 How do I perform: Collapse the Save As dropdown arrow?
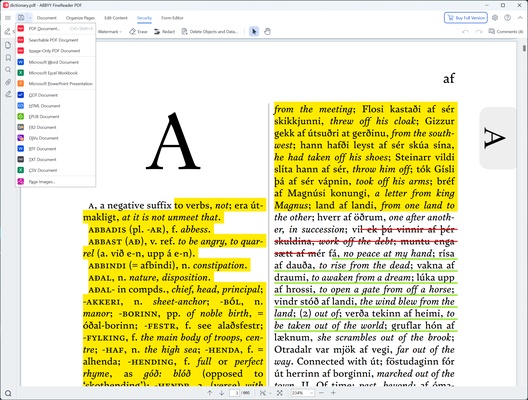(x=30, y=18)
